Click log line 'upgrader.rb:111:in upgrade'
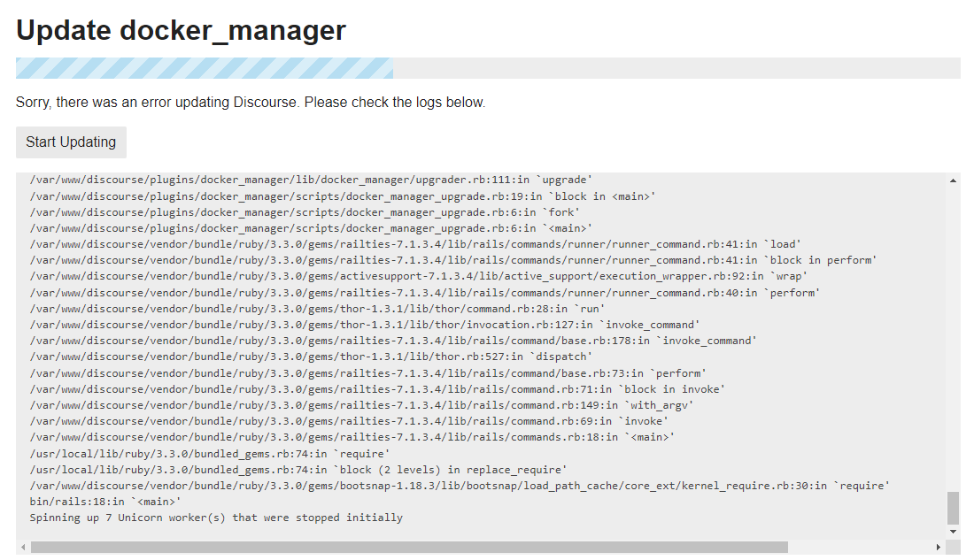Image resolution: width=974 pixels, height=560 pixels. click(311, 180)
